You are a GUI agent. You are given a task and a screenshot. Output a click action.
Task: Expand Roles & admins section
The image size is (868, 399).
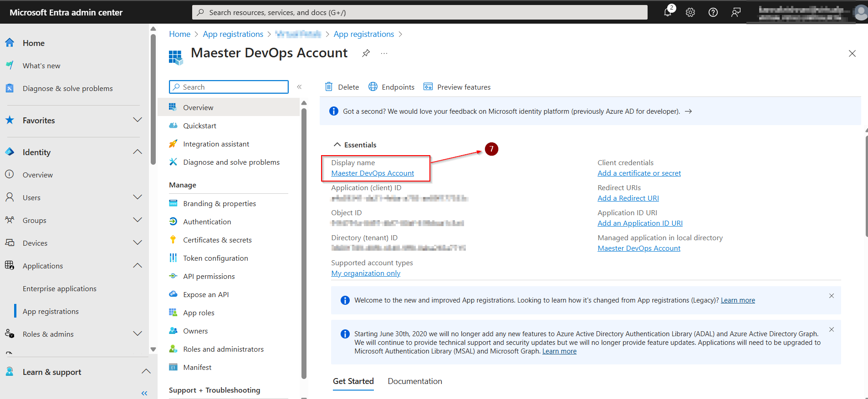tap(138, 334)
